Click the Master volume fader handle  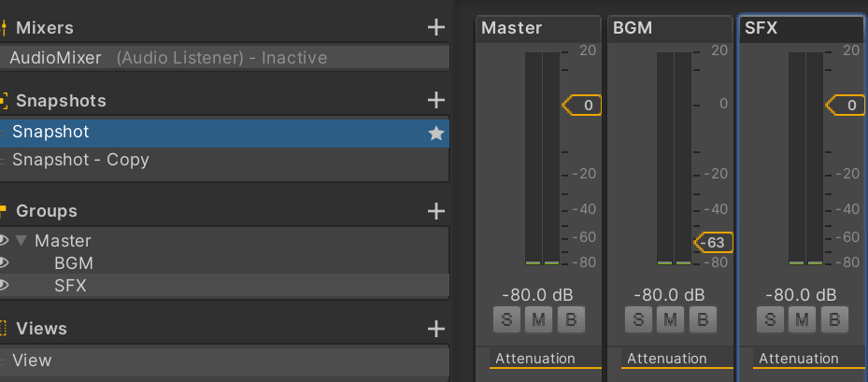coord(582,106)
